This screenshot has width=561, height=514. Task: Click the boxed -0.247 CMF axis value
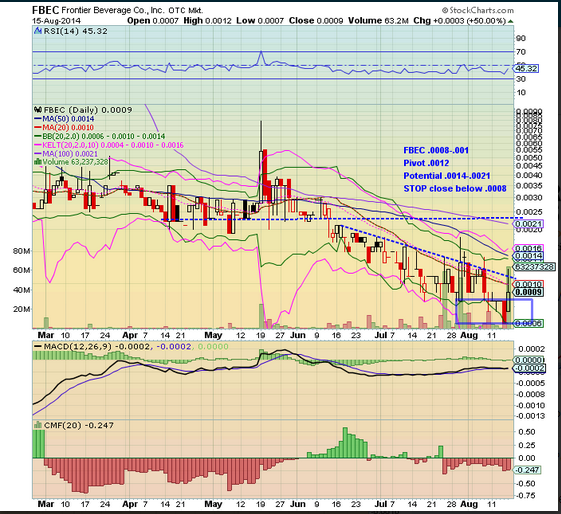(x=527, y=470)
